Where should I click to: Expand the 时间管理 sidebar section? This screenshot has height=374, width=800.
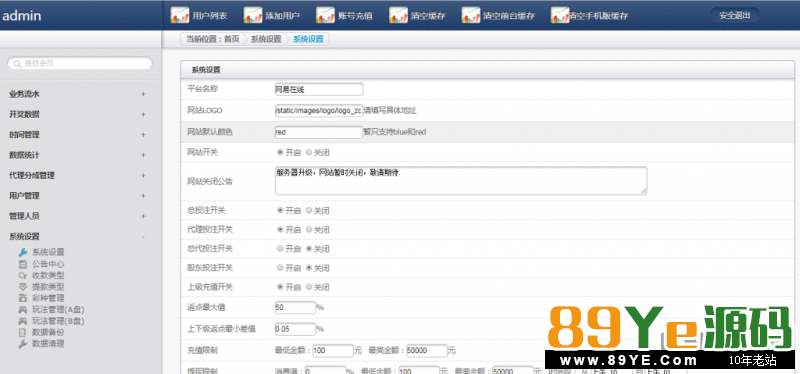click(x=143, y=135)
